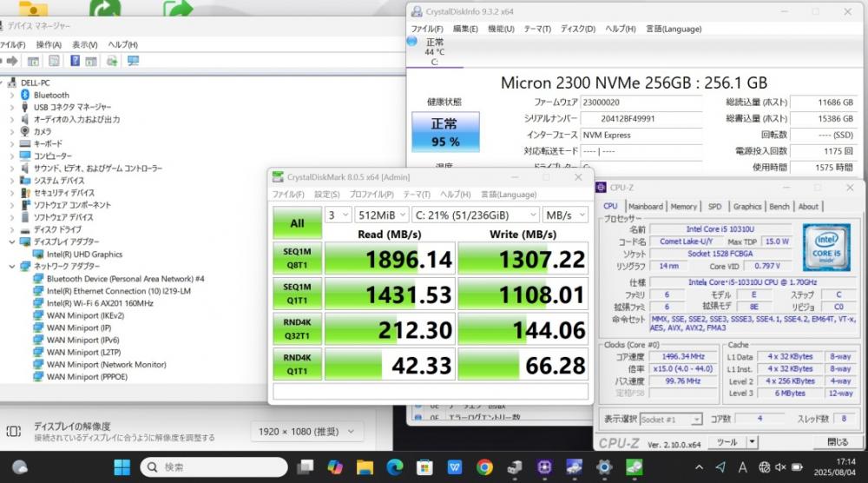Open the C: 21% drive selection dropdown
This screenshot has width=868, height=483.
pos(476,215)
